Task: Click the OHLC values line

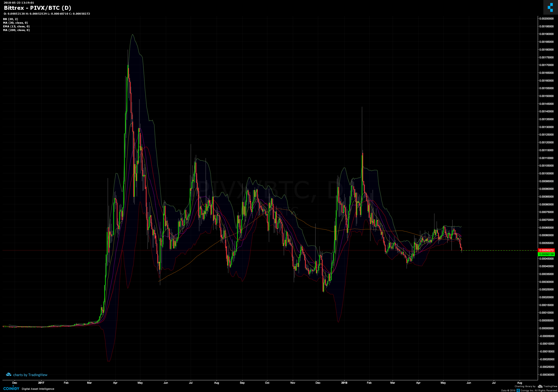Action: pos(47,14)
